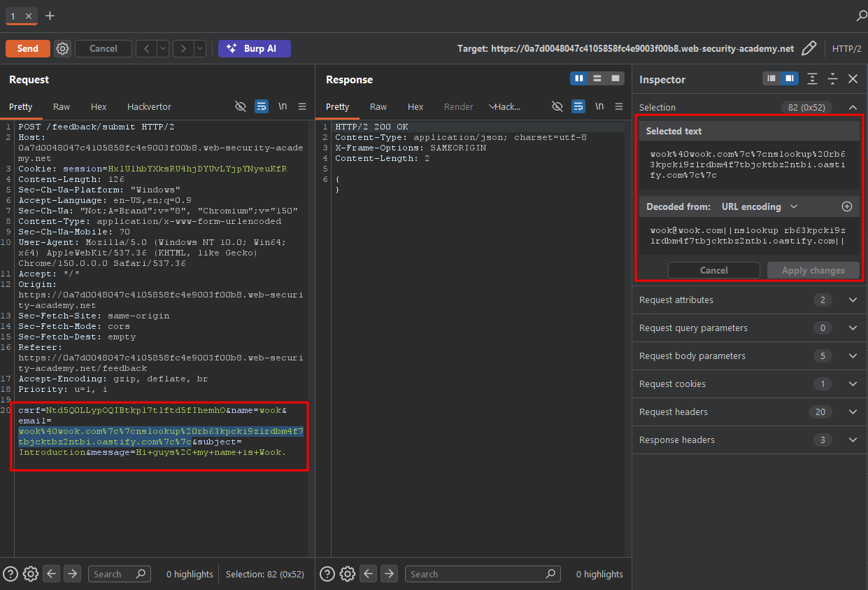Send the request with Send button

pyautogui.click(x=28, y=48)
